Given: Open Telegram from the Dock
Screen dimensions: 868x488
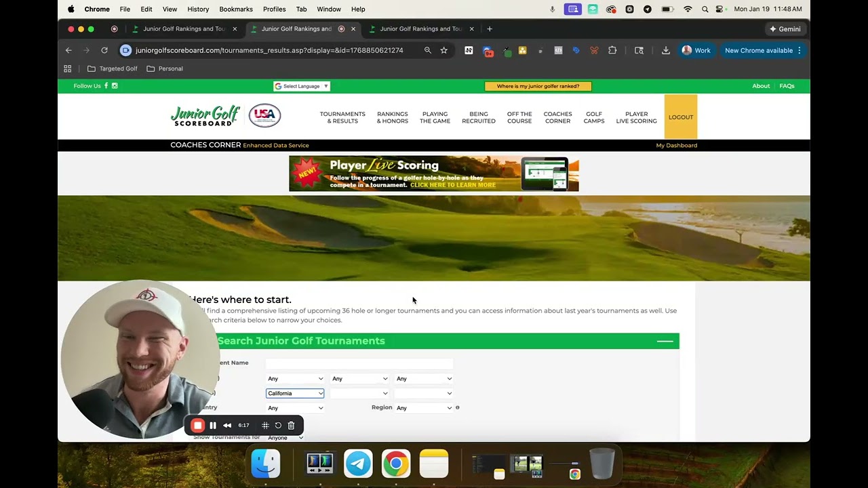Looking at the screenshot, I should tap(358, 464).
